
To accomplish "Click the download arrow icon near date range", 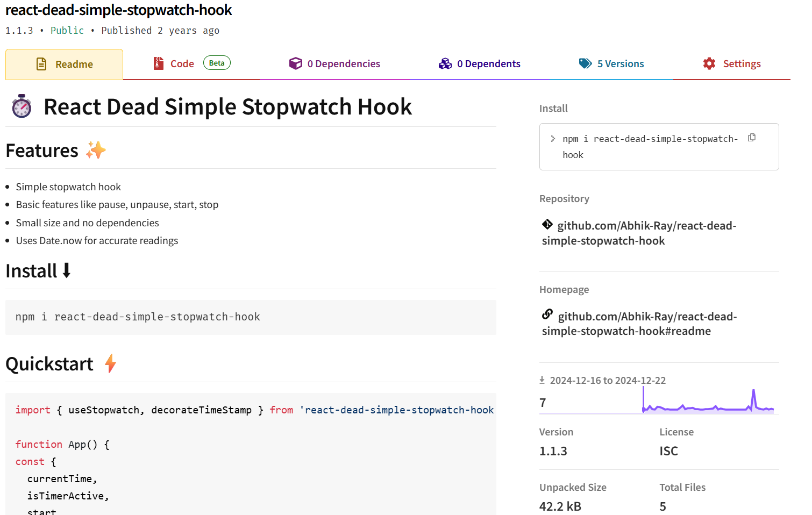I will 542,380.
